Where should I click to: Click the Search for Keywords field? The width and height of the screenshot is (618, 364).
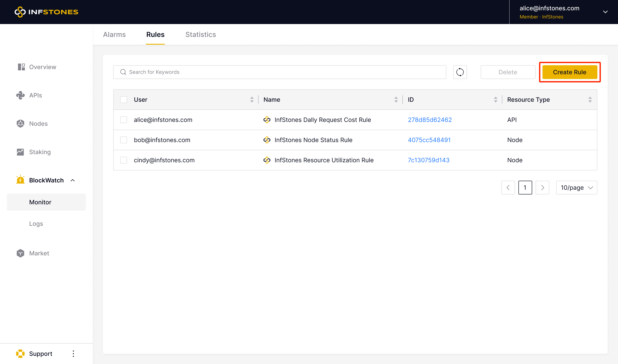point(280,72)
